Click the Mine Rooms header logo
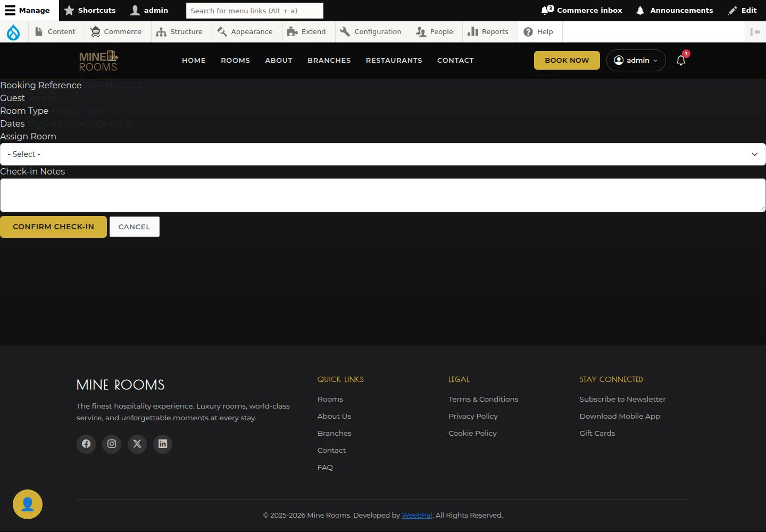This screenshot has width=766, height=532. [98, 61]
